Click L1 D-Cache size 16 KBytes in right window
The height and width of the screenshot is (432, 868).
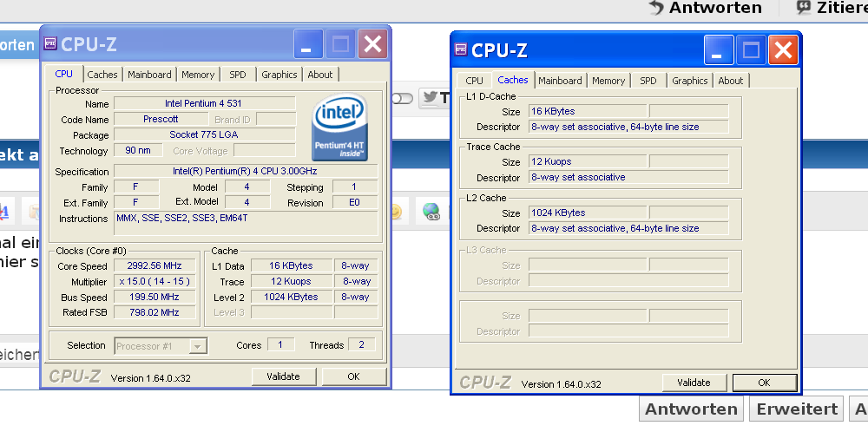[x=588, y=111]
